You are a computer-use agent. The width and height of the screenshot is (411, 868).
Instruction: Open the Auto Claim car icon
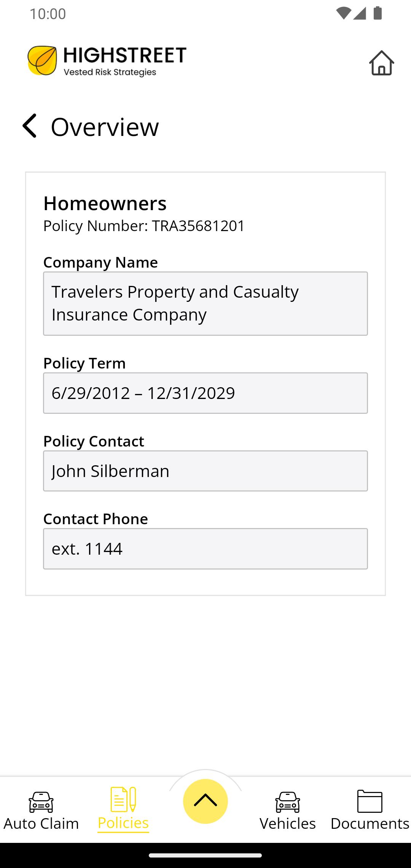pos(41,802)
